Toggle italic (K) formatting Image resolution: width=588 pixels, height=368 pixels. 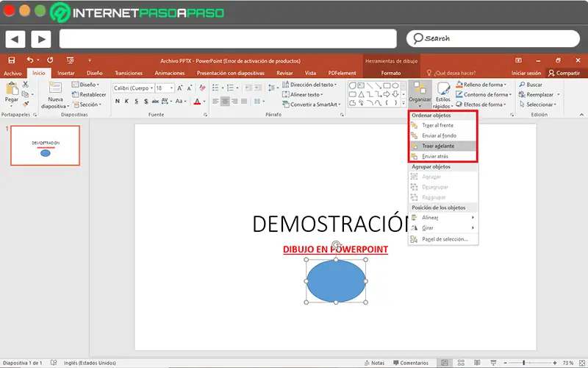tap(128, 102)
